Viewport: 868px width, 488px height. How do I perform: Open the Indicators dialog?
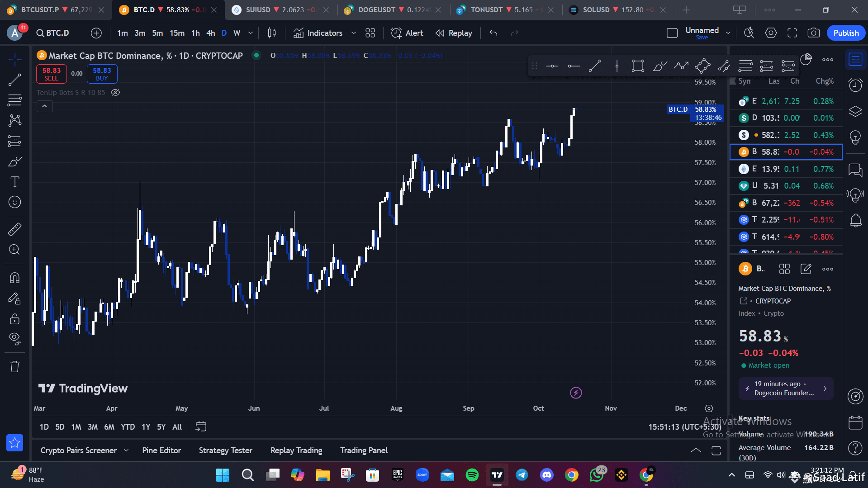click(318, 33)
